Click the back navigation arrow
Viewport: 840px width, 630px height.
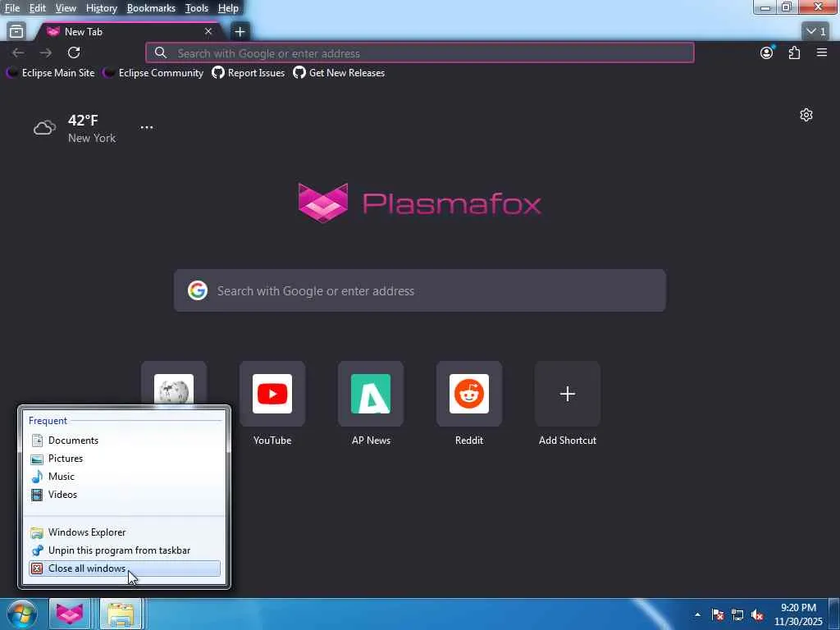click(18, 52)
